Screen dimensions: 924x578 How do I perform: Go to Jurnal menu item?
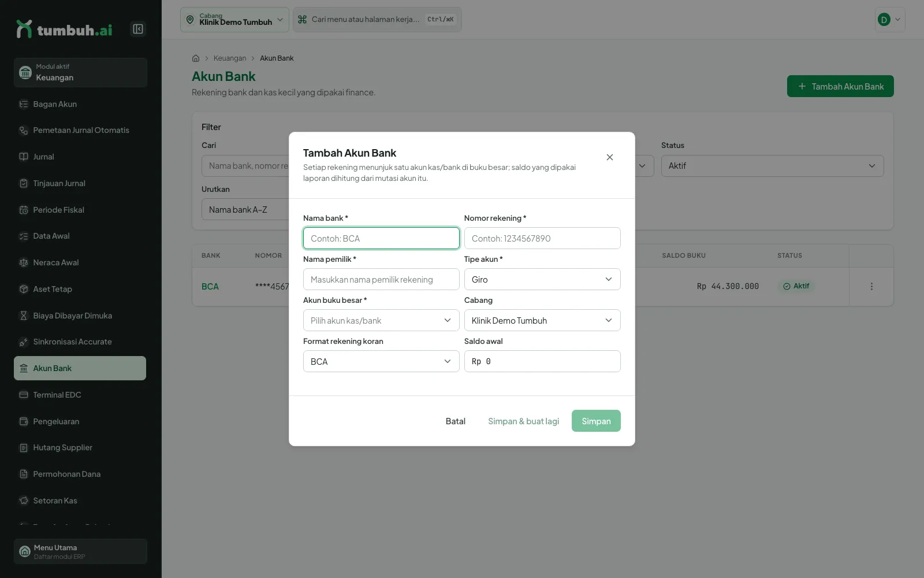pyautogui.click(x=80, y=157)
